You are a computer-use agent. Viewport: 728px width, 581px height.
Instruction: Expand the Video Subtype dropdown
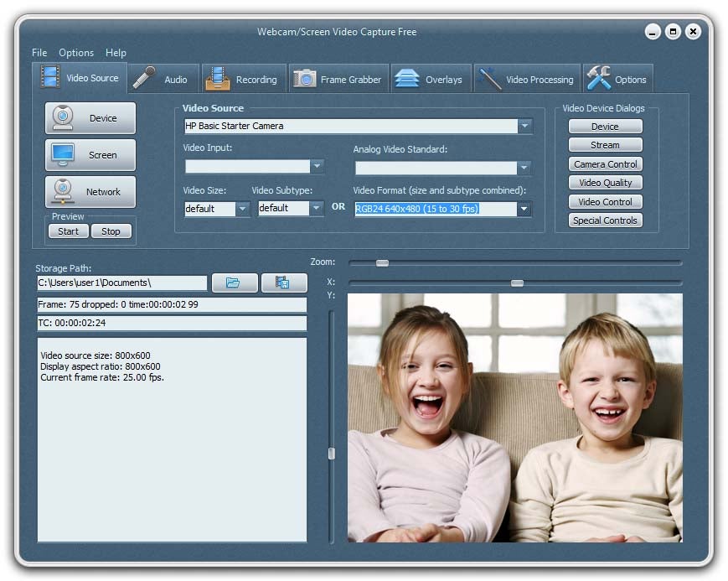(x=316, y=209)
